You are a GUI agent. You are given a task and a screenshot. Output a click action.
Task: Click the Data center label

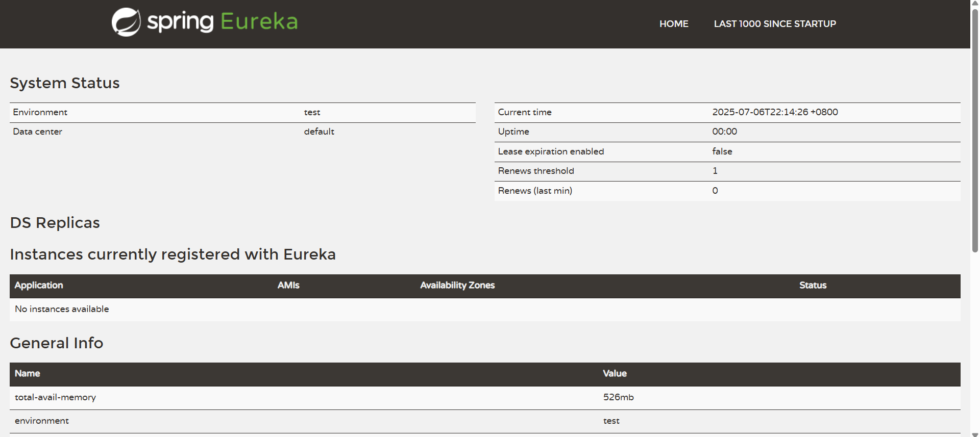(x=38, y=132)
